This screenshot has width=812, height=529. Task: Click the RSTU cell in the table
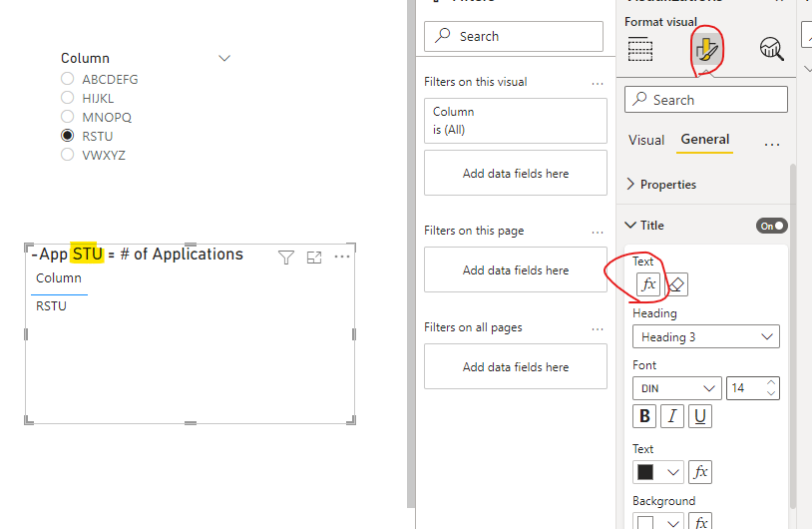point(51,306)
